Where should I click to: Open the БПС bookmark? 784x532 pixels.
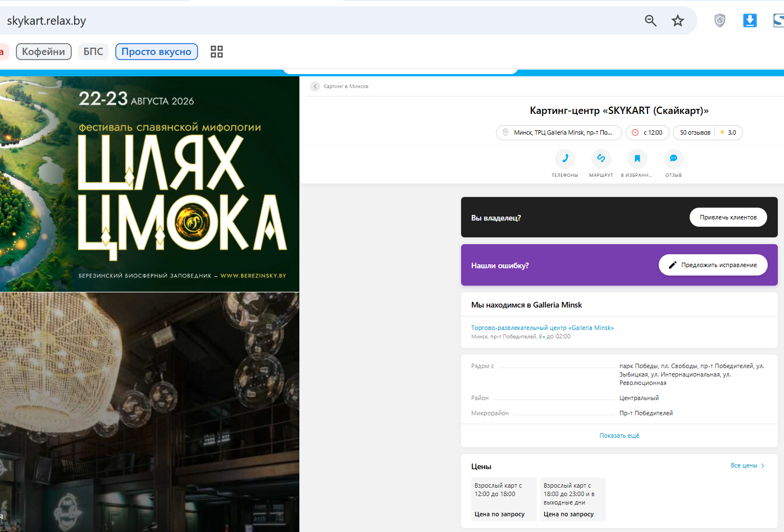click(x=93, y=52)
